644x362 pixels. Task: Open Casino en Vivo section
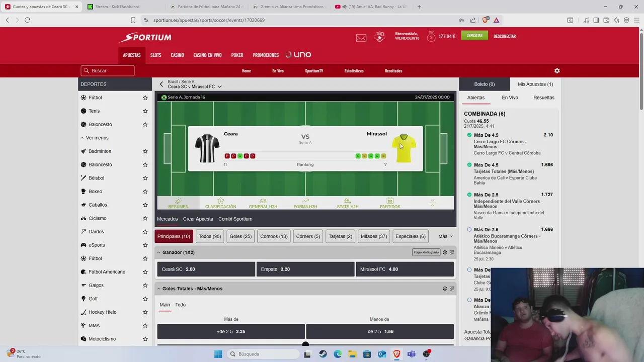coord(207,55)
